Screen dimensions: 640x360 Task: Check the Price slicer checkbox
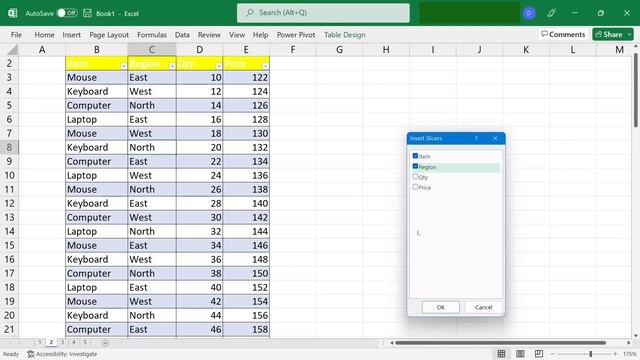(415, 187)
